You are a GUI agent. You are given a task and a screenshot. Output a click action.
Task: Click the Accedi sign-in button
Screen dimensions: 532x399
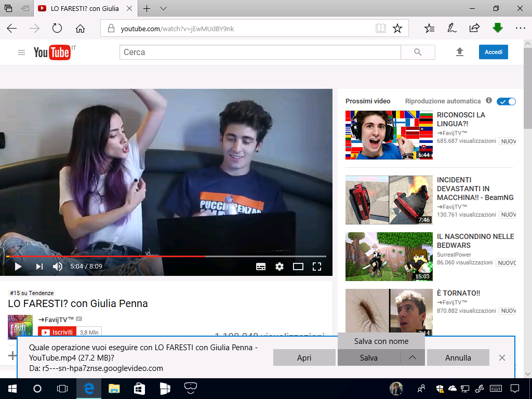[494, 52]
